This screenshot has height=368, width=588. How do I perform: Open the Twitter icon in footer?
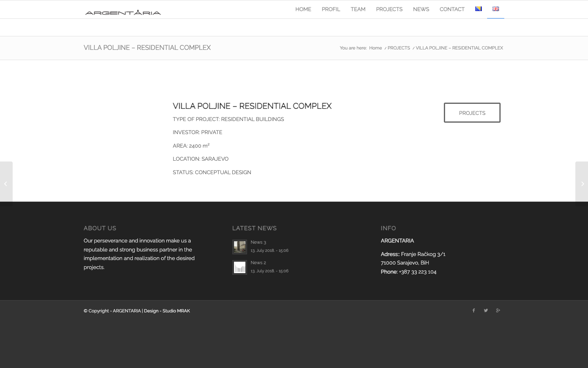pyautogui.click(x=486, y=310)
